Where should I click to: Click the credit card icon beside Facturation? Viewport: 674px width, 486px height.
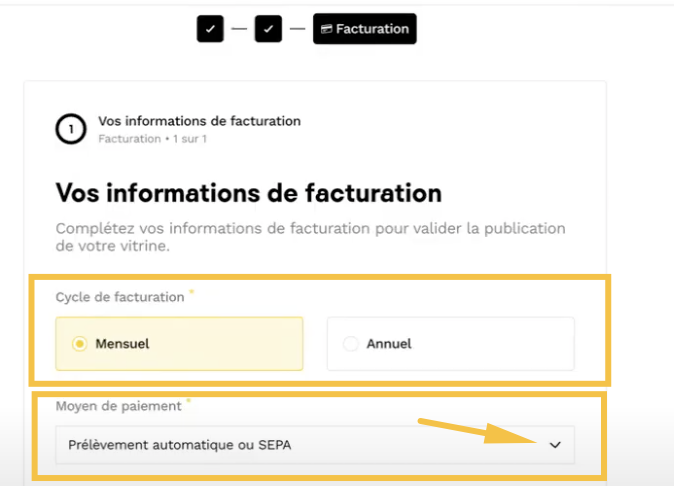[326, 30]
